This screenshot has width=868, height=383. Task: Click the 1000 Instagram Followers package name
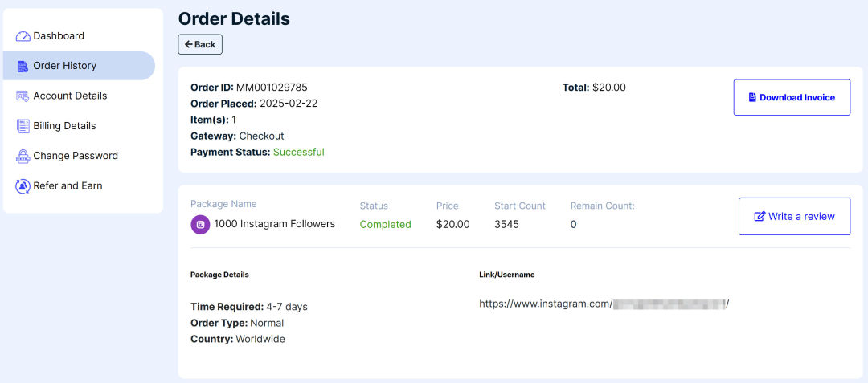click(x=274, y=224)
